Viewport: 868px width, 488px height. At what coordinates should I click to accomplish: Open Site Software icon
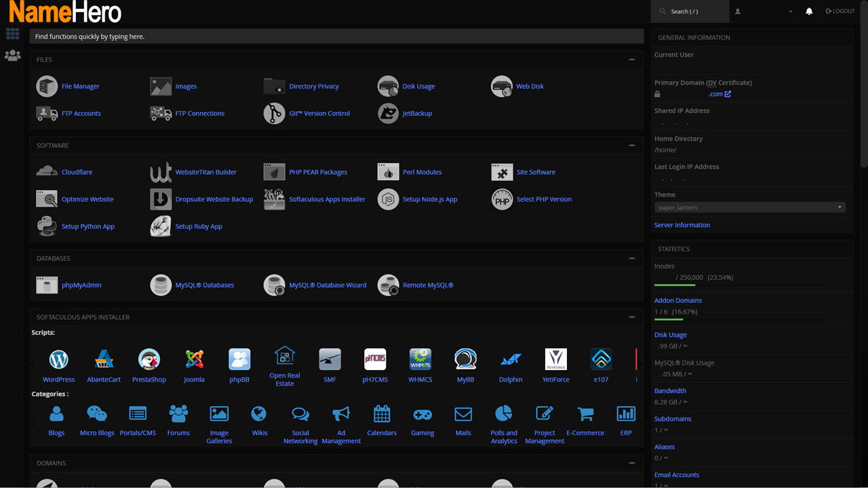502,172
